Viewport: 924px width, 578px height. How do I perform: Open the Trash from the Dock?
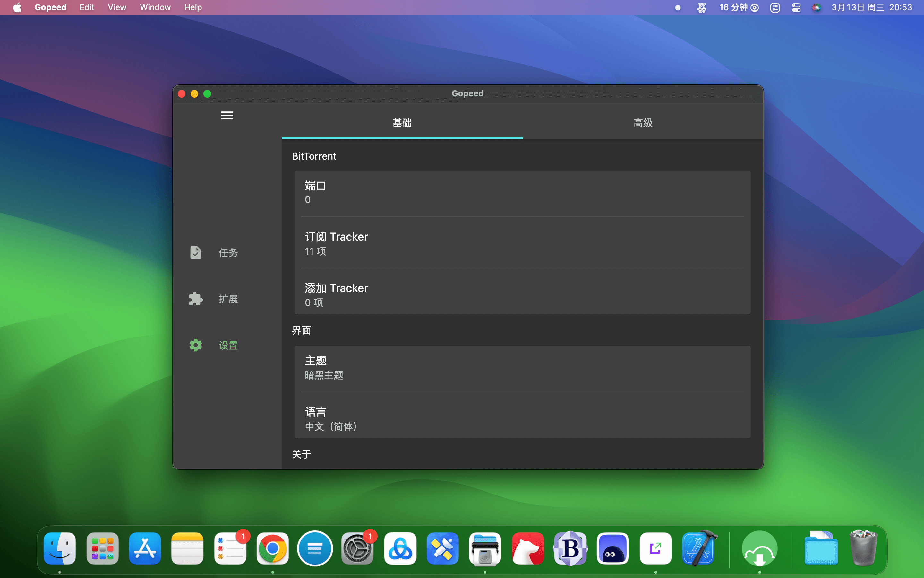click(864, 548)
